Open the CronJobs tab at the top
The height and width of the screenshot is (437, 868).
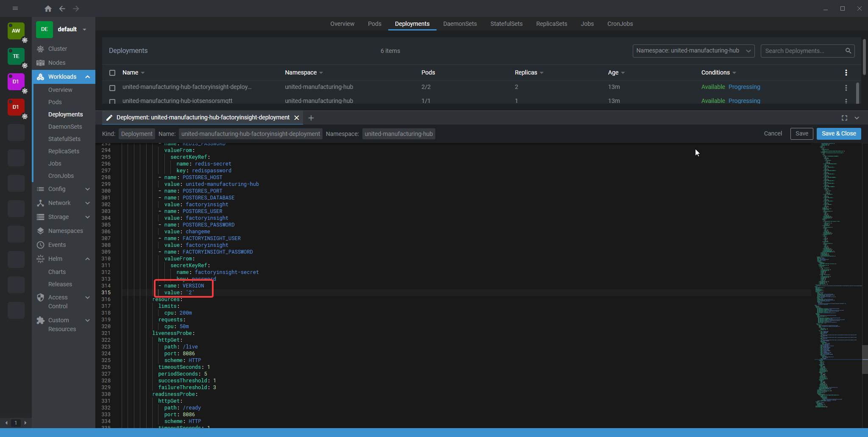(x=620, y=24)
